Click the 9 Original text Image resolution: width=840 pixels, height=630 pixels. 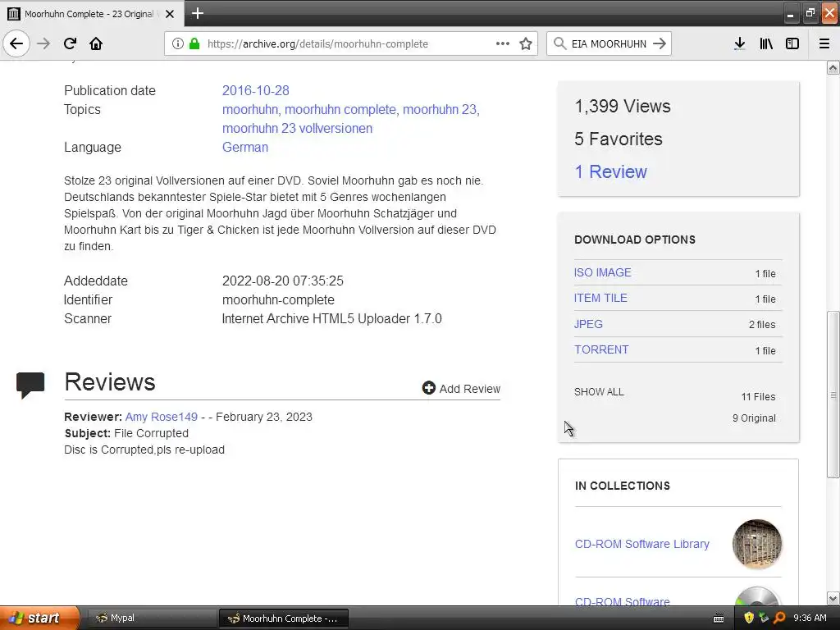click(x=754, y=418)
